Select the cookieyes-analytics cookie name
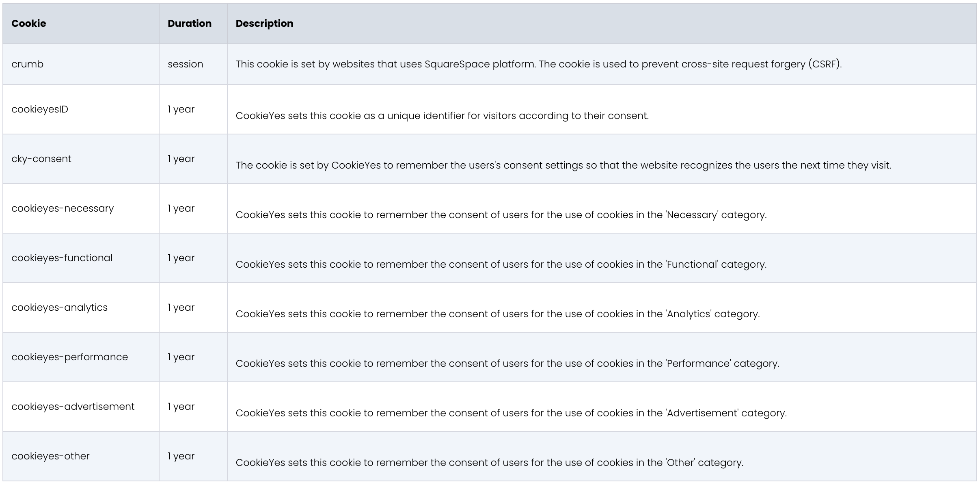This screenshot has height=485, width=980. 60,307
